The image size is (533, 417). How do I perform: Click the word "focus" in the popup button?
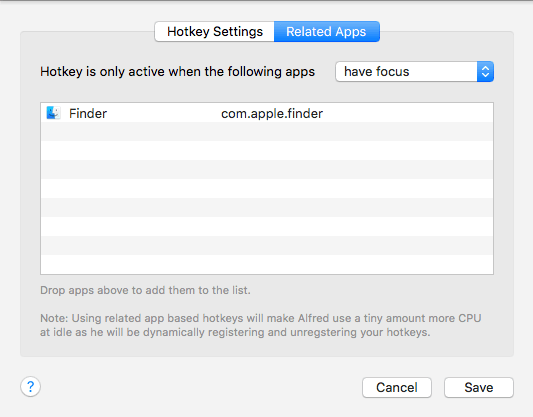393,72
